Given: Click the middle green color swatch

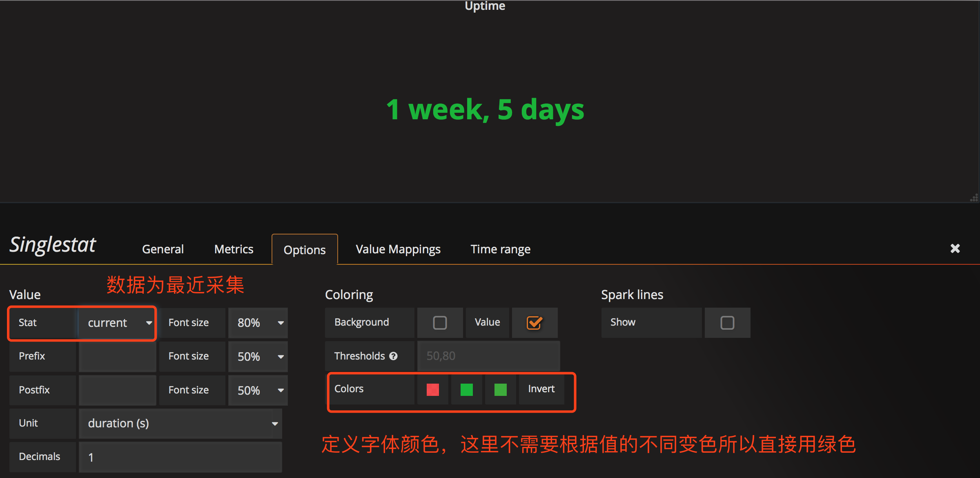Looking at the screenshot, I should 466,389.
